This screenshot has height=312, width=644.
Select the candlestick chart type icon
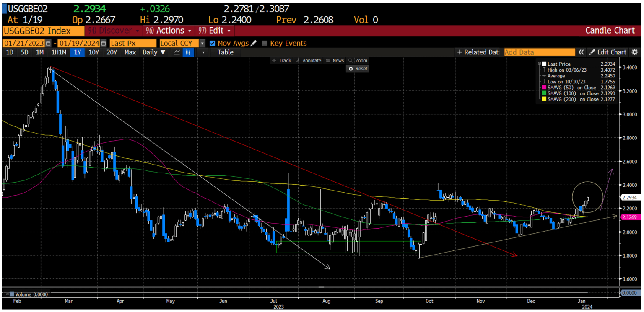click(188, 52)
